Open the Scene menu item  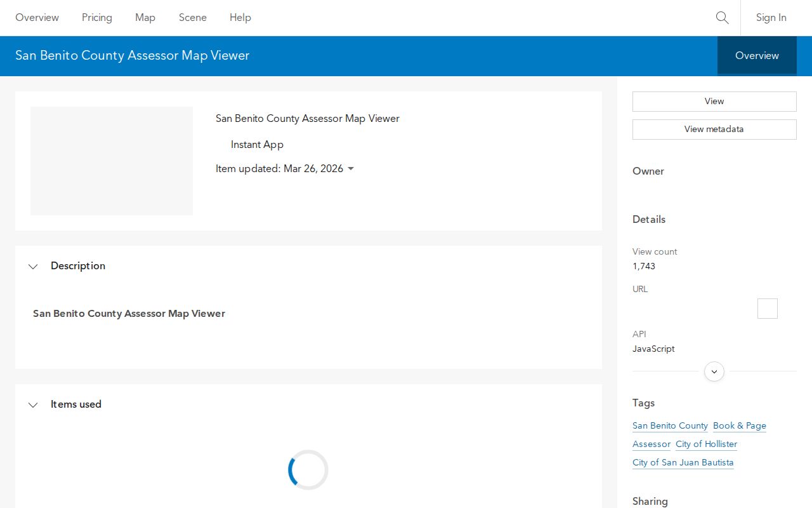coord(193,18)
